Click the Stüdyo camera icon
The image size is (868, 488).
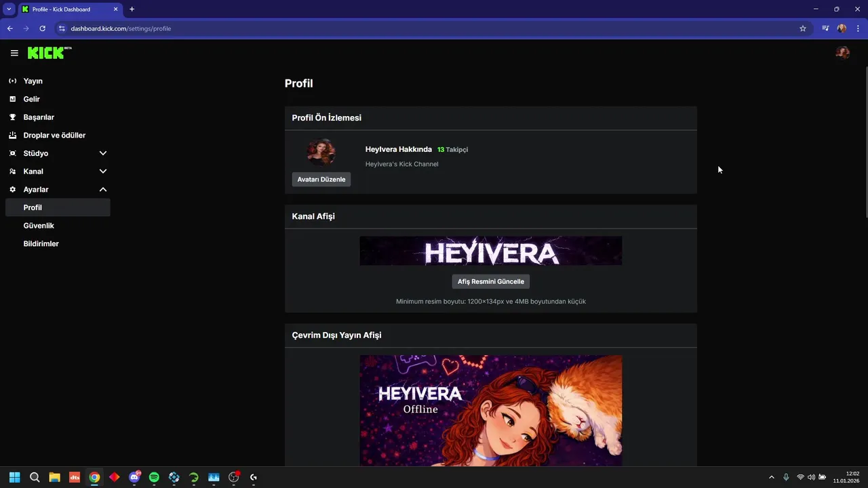coord(13,153)
